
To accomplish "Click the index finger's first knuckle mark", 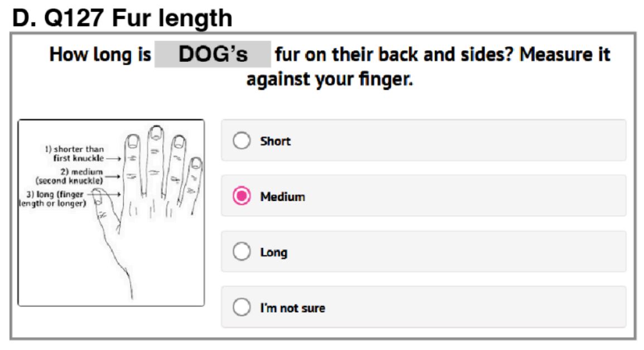I will pos(132,158).
